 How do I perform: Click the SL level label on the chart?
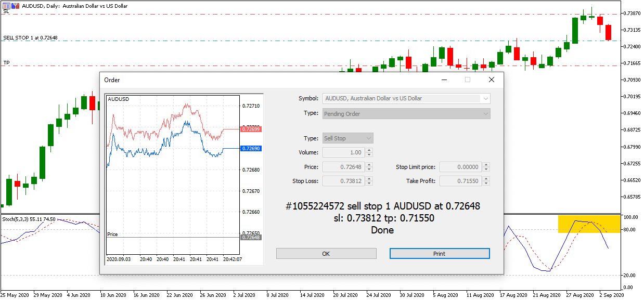pos(6,11)
